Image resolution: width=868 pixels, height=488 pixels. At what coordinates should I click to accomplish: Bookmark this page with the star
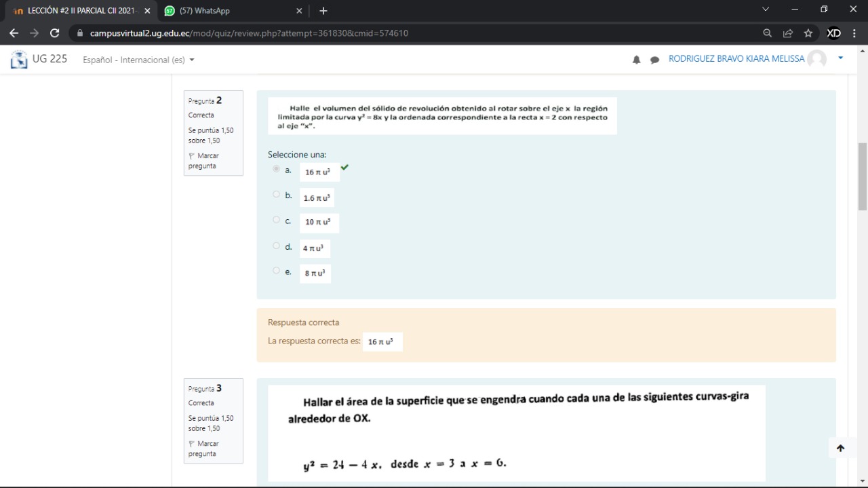tap(808, 33)
